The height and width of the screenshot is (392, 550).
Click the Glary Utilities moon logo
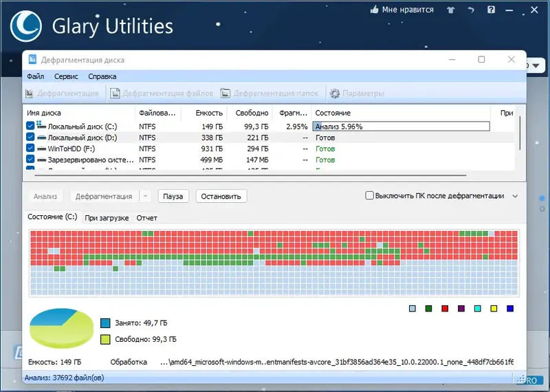tap(26, 26)
